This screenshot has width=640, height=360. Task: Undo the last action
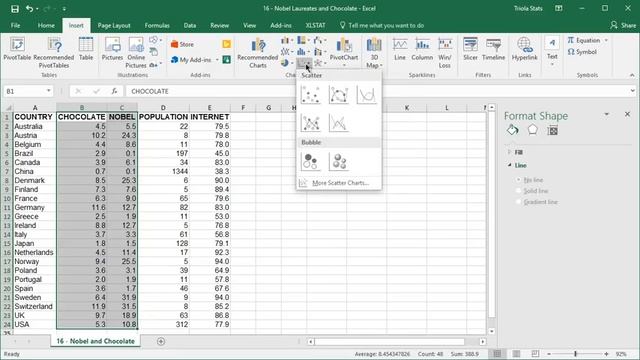tap(29, 9)
